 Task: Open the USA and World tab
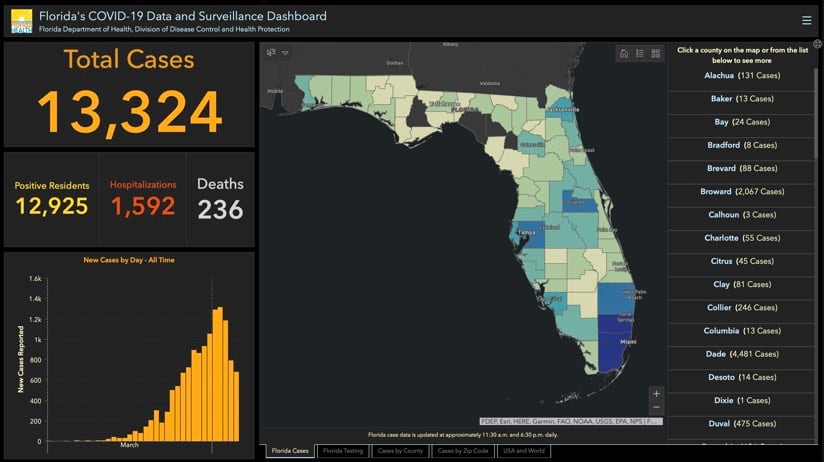(x=523, y=451)
